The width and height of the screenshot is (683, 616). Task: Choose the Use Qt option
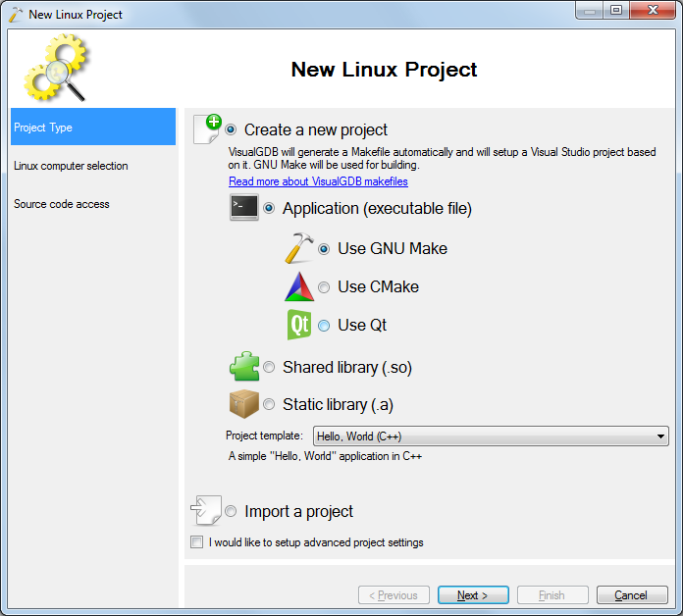(x=324, y=326)
